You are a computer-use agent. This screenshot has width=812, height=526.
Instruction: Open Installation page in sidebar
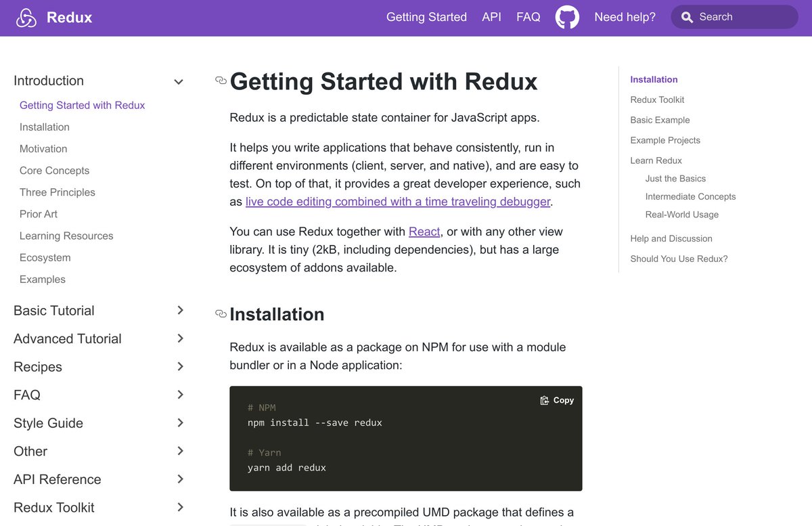point(45,127)
